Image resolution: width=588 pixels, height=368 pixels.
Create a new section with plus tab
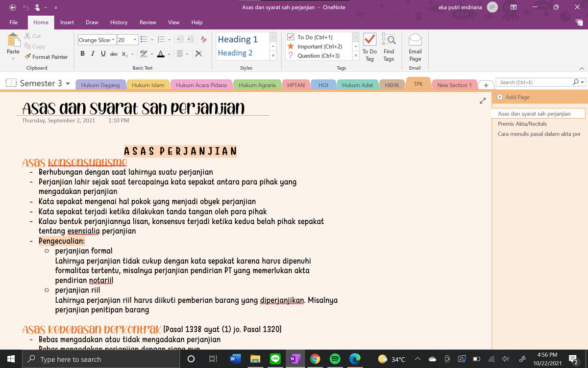pos(486,85)
